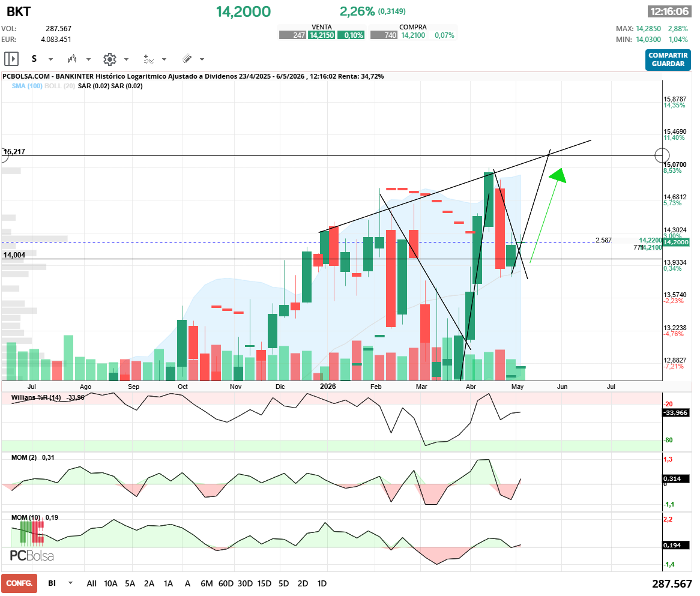Click the red CONFG. button
Screen dimensions: 700x596
19,583
